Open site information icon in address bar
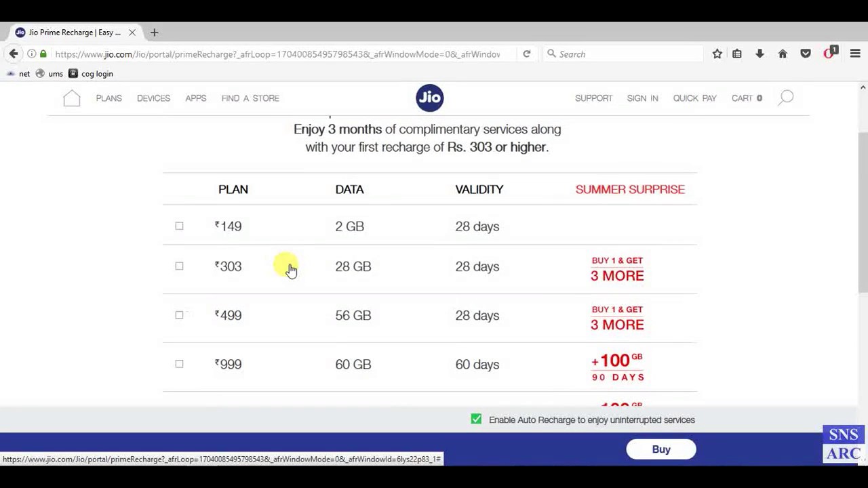 (x=32, y=54)
